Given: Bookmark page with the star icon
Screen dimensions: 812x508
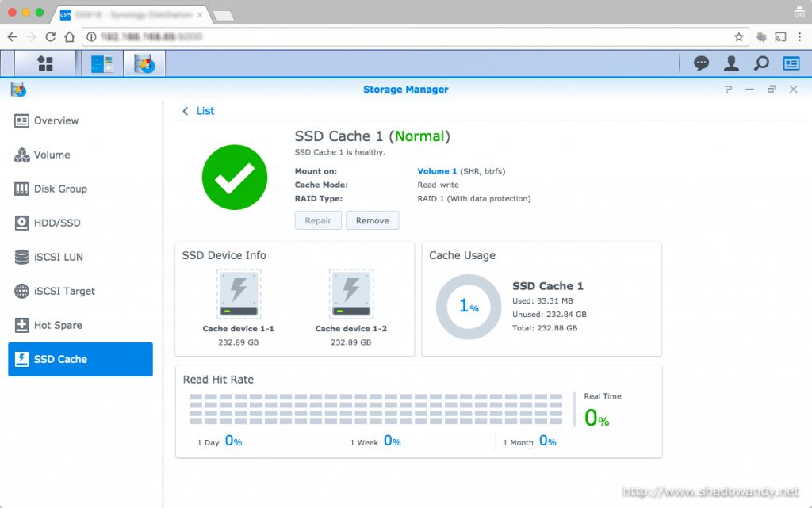Looking at the screenshot, I should 738,36.
